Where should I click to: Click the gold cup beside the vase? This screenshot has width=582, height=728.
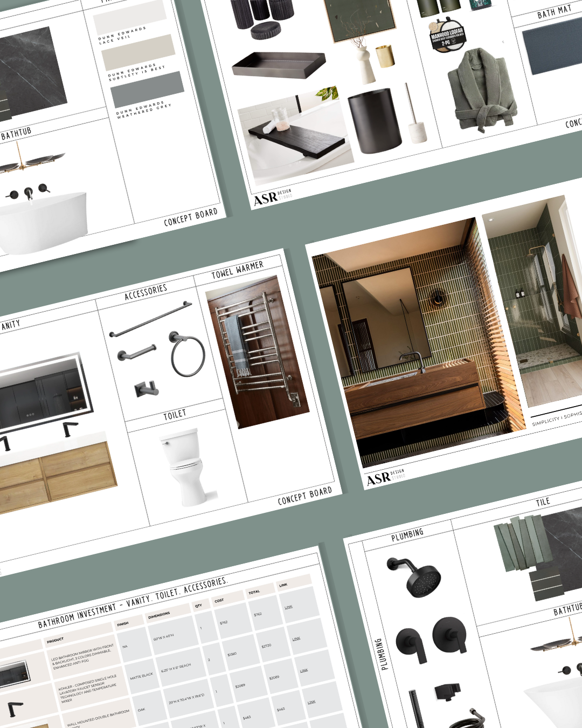tap(385, 56)
